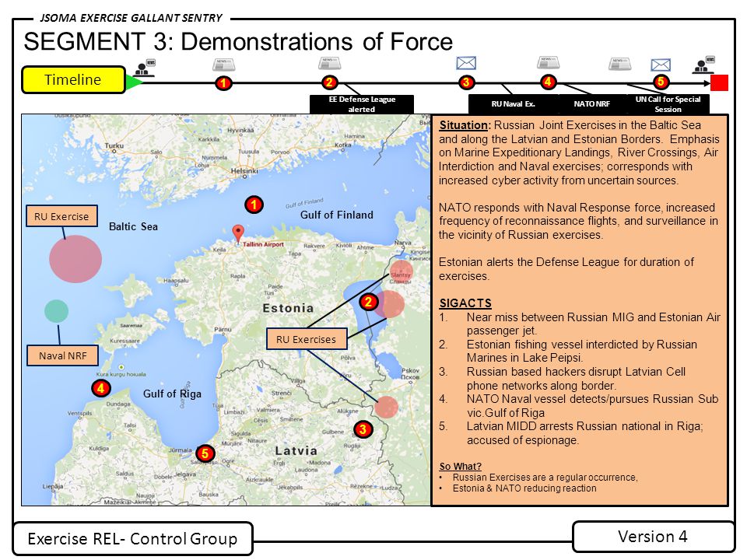
Task: Click the underlined 'SIGACTS' heading
Action: pos(465,303)
